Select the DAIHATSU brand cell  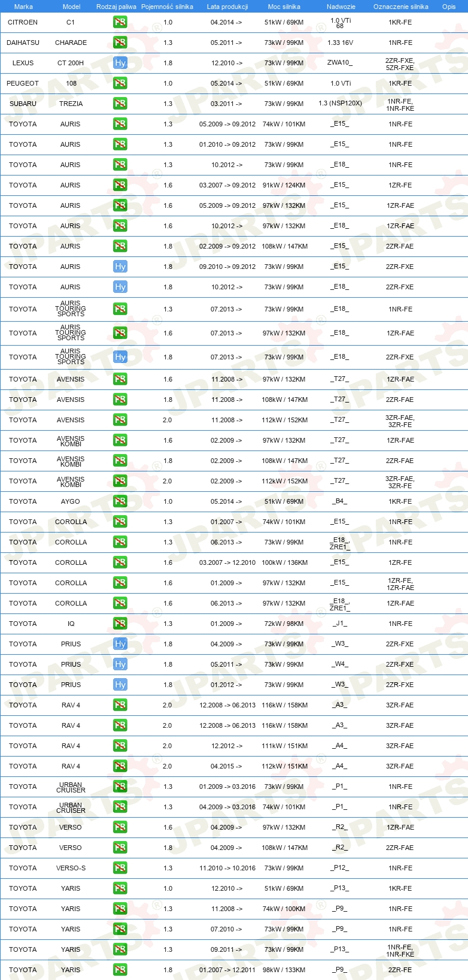tap(23, 43)
